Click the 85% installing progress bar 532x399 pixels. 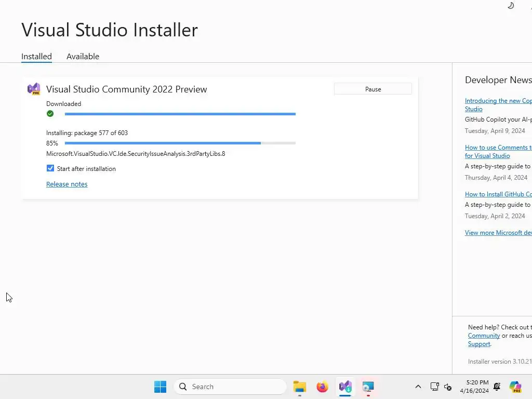coord(180,143)
